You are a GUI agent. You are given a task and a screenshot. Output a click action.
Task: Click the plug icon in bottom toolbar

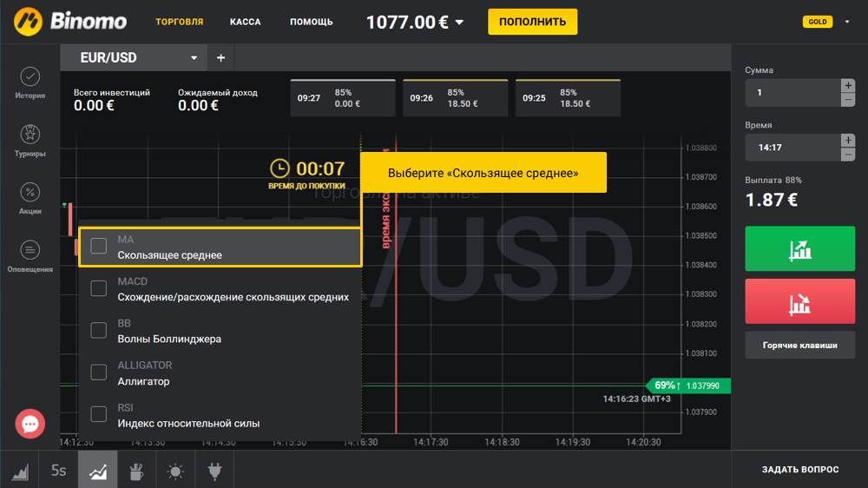(214, 471)
